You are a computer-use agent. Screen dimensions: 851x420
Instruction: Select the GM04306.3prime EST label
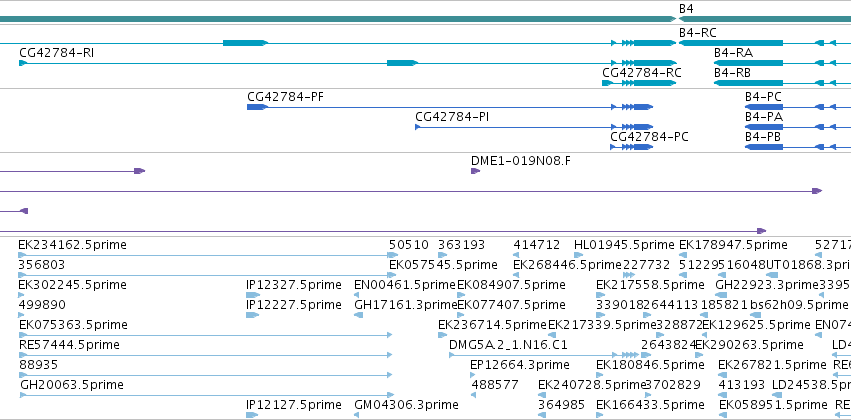pyautogui.click(x=406, y=405)
